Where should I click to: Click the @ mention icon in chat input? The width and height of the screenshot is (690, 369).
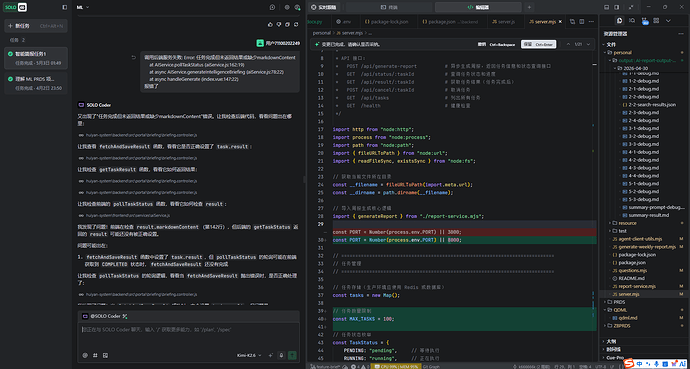pyautogui.click(x=85, y=355)
